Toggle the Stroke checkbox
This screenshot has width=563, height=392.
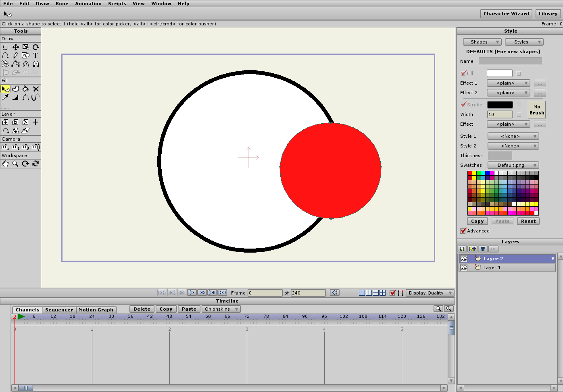tap(464, 105)
